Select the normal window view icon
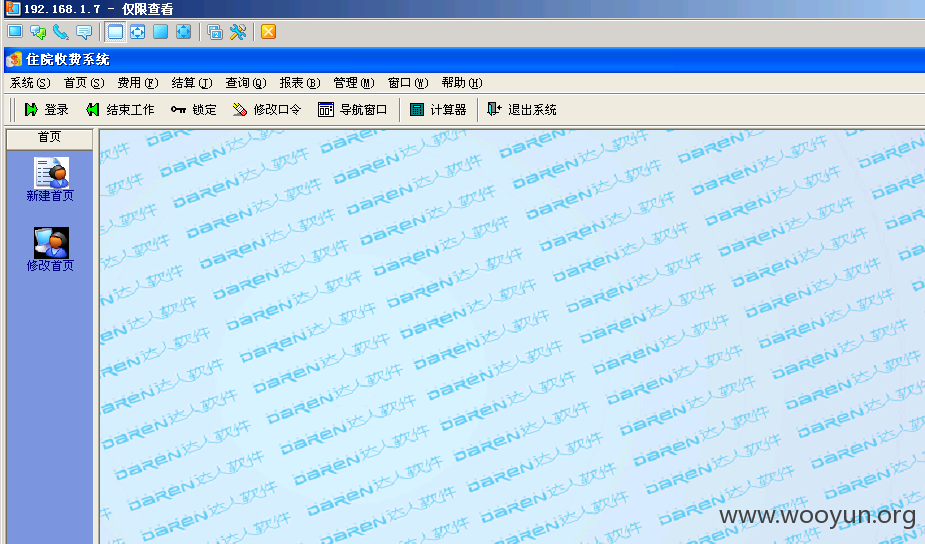Viewport: 925px width, 544px height. pos(115,32)
